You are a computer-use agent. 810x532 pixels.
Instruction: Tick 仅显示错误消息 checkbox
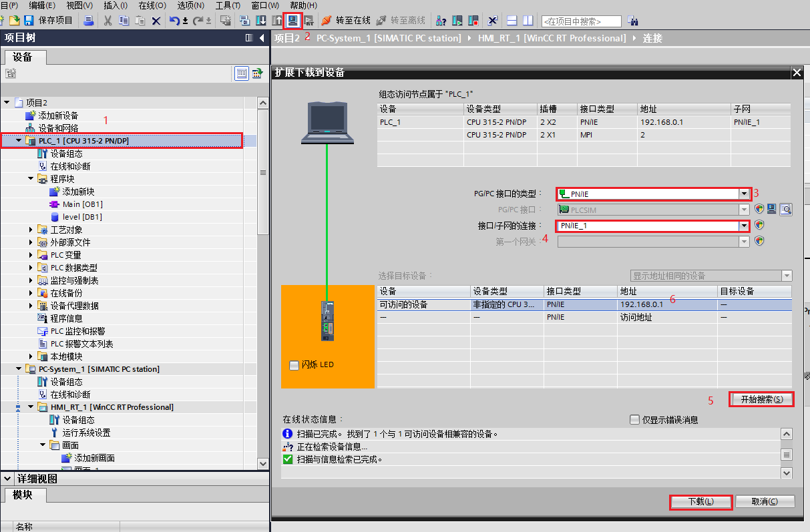635,420
